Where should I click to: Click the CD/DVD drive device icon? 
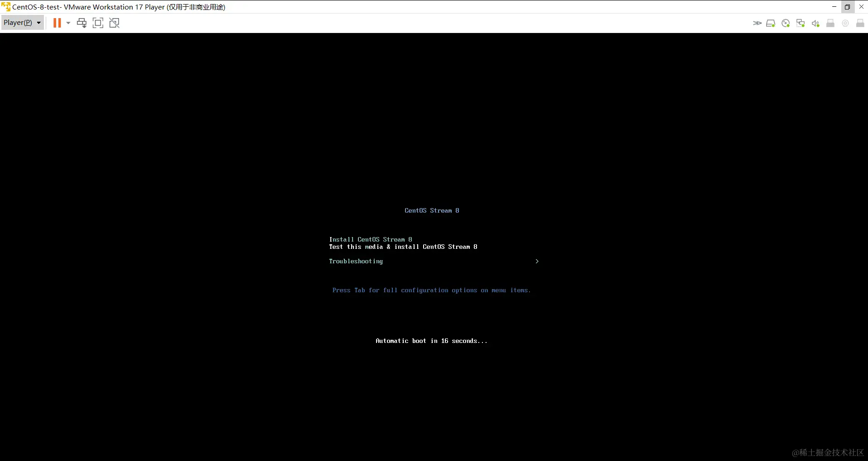[786, 23]
